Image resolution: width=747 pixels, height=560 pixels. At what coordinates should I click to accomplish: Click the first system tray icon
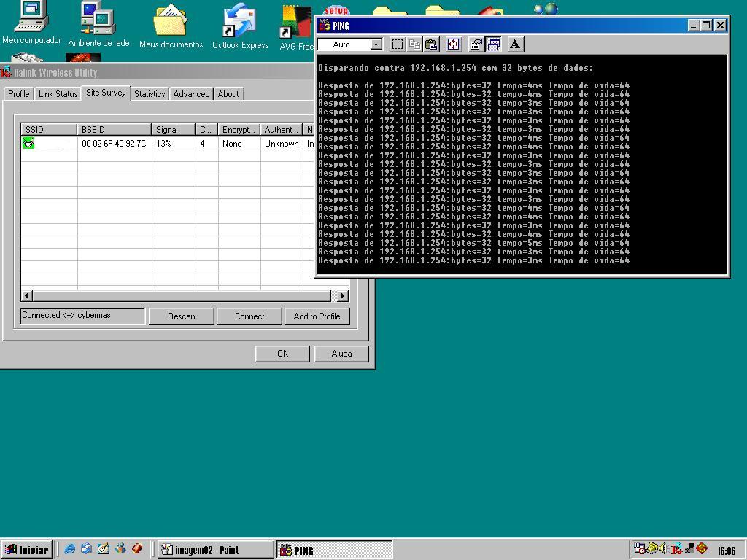tap(639, 548)
